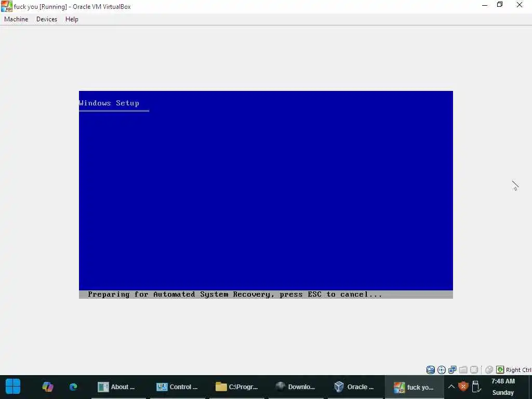Launch Microsoft Edge from taskbar
Image resolution: width=532 pixels, height=399 pixels.
click(x=73, y=387)
